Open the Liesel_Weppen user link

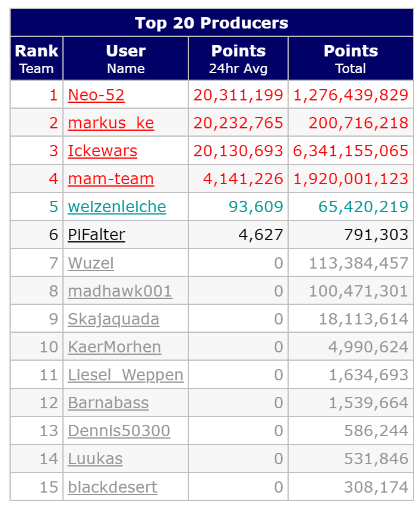click(125, 375)
